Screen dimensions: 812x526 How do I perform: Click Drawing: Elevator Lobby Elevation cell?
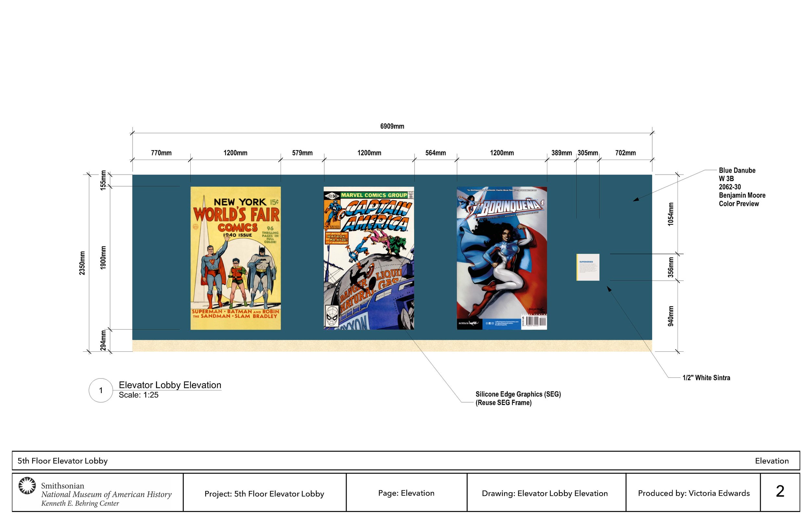(546, 493)
